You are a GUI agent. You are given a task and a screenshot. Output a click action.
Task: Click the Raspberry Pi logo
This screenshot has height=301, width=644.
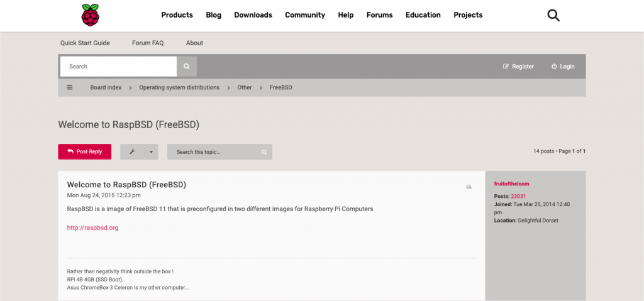[91, 15]
